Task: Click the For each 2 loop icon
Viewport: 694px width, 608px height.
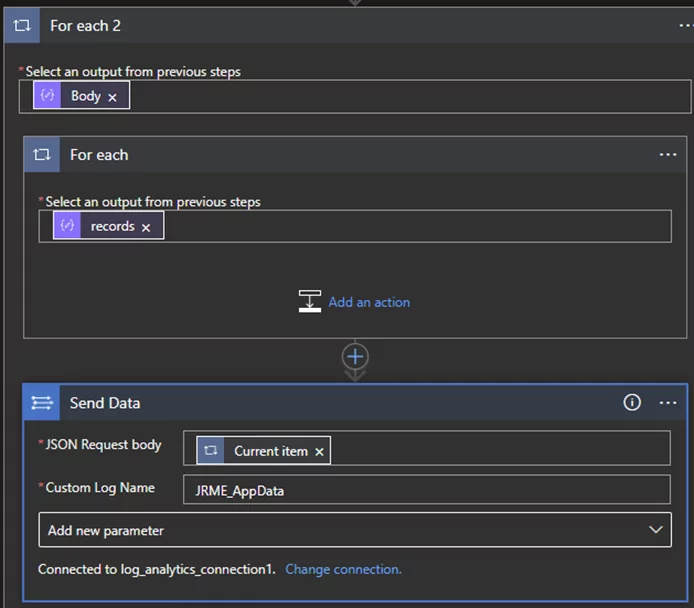Action: pos(22,26)
